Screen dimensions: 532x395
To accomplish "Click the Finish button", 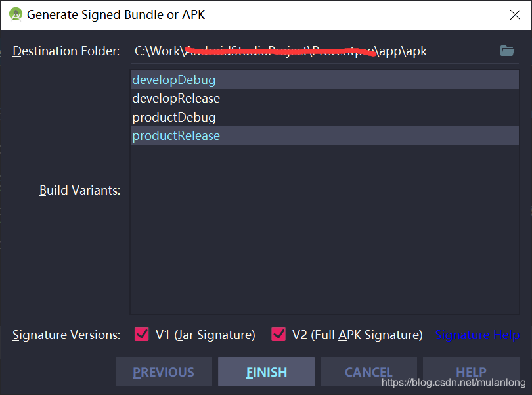I will pos(266,371).
